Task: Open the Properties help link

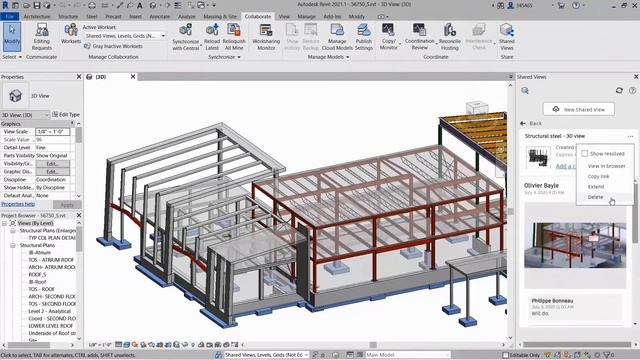Action: click(18, 204)
